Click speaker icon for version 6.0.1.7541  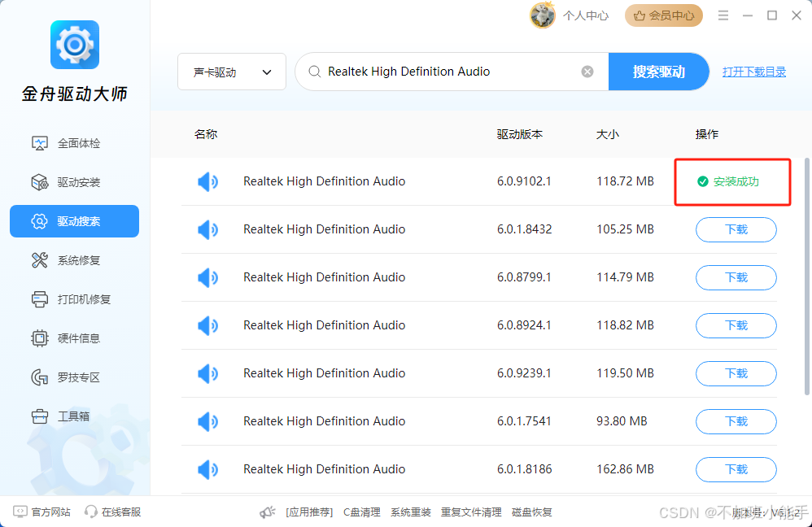pos(207,421)
